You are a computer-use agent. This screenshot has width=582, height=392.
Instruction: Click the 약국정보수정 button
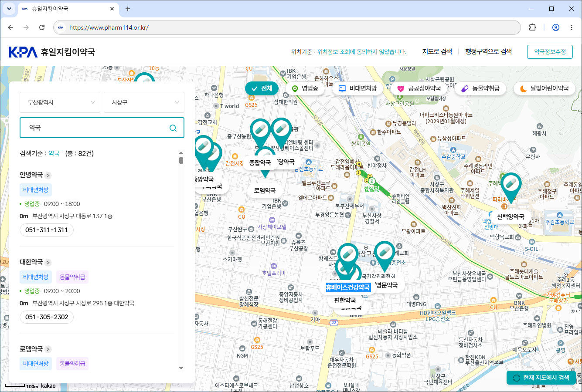[550, 52]
